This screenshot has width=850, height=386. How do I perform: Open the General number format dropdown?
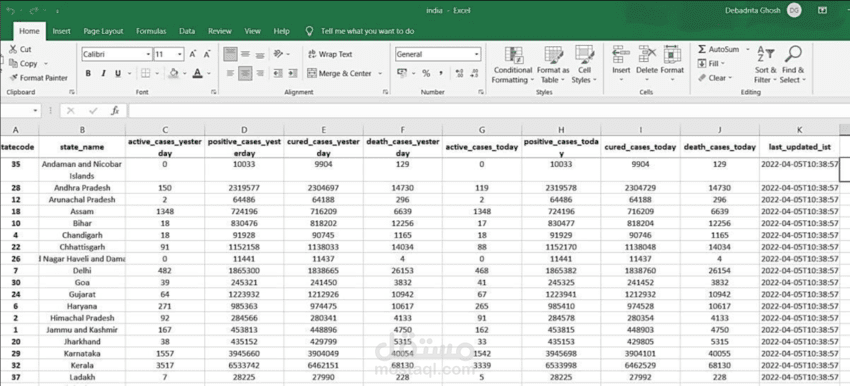click(477, 54)
